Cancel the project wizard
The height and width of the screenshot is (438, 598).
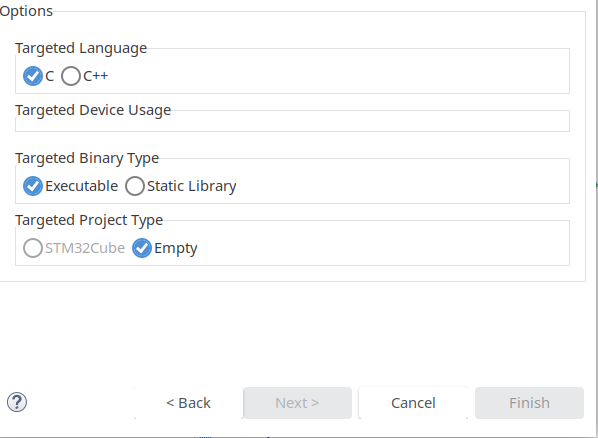[413, 403]
